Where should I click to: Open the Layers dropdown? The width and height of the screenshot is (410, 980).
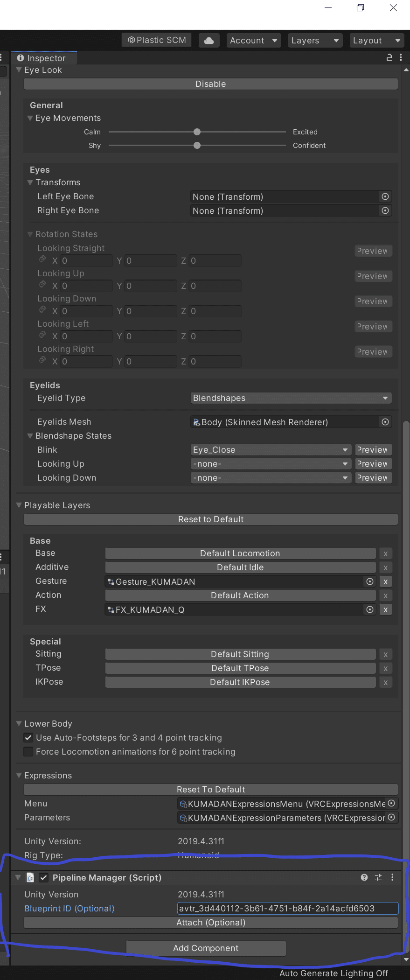pyautogui.click(x=315, y=41)
